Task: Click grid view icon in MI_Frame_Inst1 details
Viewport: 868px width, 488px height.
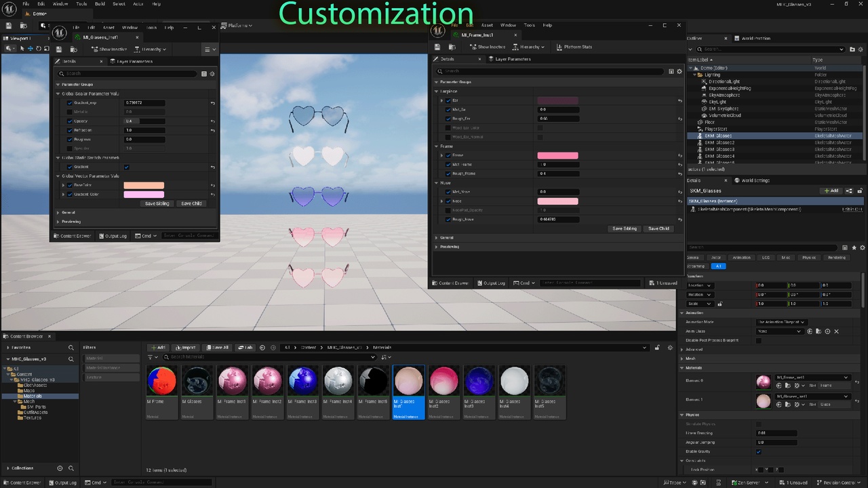Action: click(671, 71)
